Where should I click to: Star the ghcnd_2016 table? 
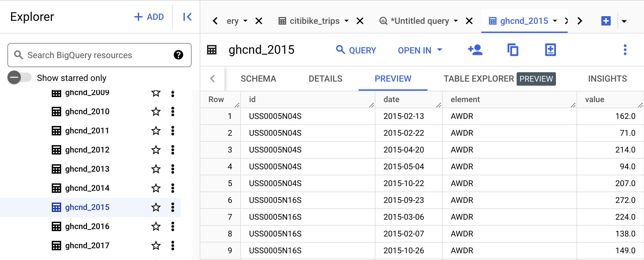point(156,226)
